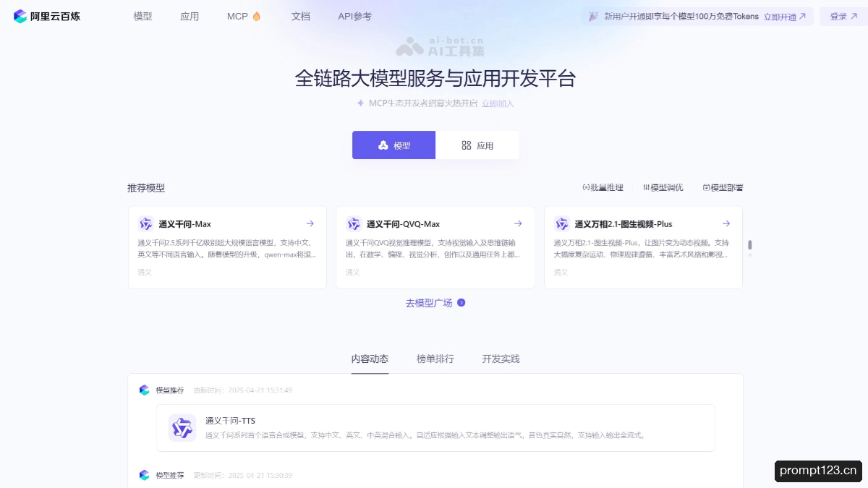
Task: Open 通义千问-Max via its arrow icon
Action: click(x=310, y=224)
